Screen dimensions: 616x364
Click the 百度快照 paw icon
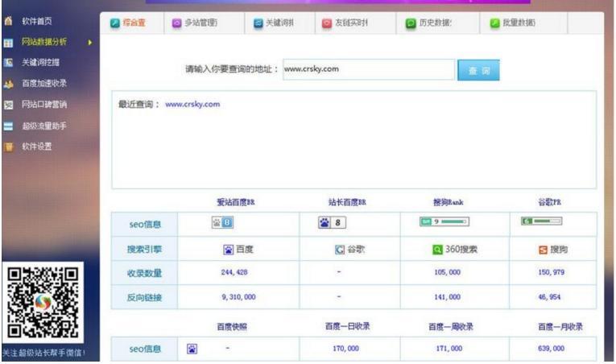click(x=192, y=348)
